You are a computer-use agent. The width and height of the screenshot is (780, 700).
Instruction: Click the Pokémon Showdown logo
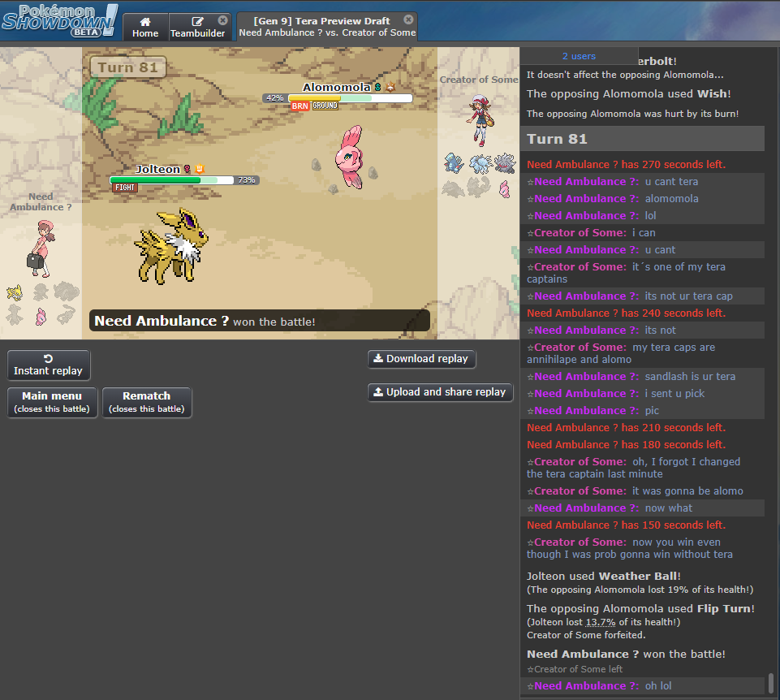60,20
